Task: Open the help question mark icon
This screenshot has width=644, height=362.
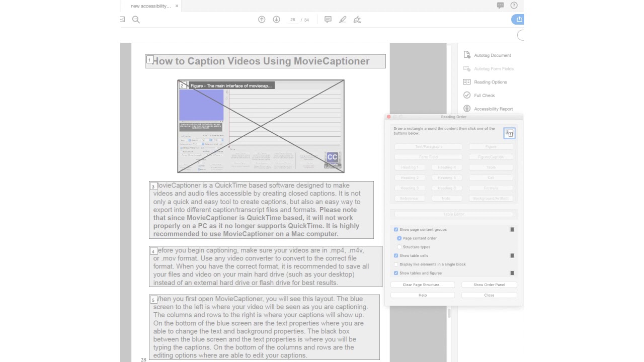Action: coord(514,6)
